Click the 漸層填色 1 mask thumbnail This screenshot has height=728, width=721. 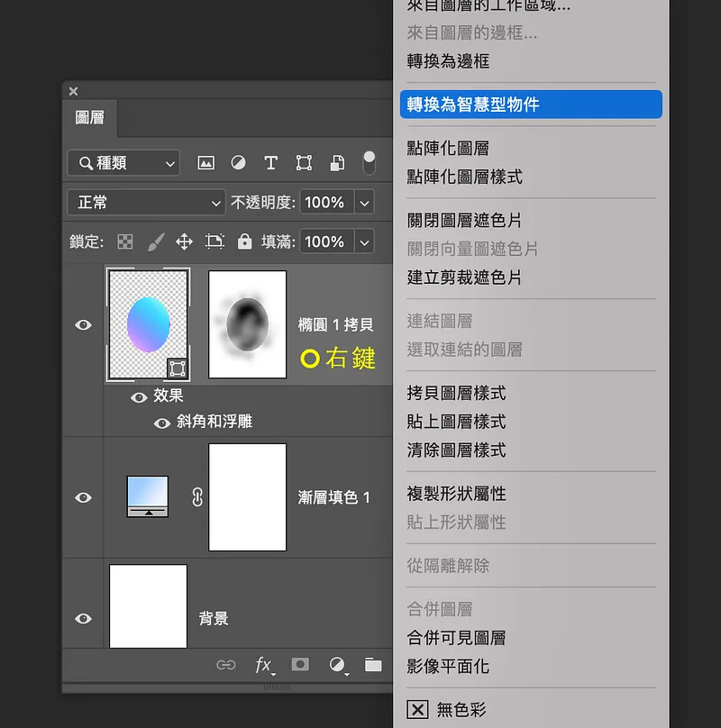tap(248, 497)
